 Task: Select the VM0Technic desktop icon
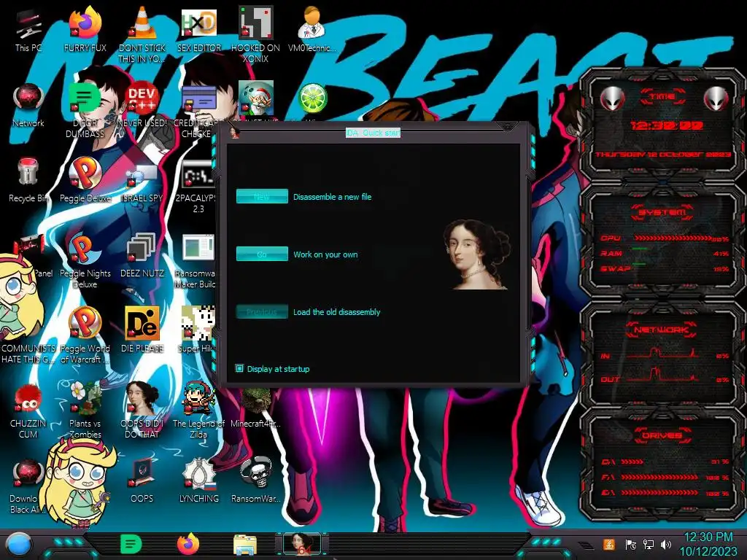(x=311, y=30)
